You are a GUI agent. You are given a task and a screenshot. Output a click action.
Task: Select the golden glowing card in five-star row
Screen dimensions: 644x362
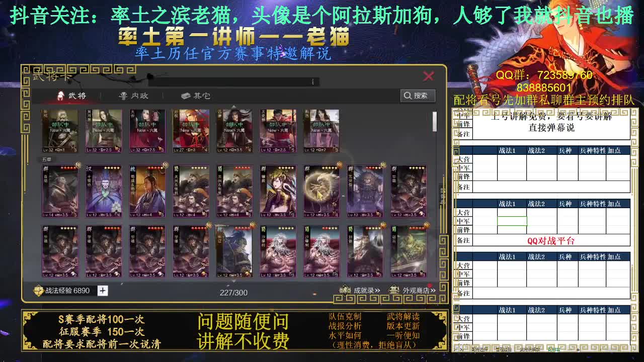coord(321,191)
